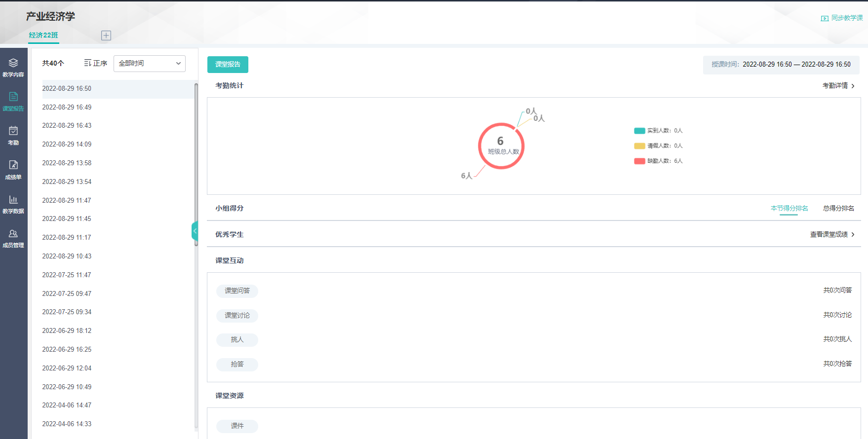Click the 实到人数 teal legend swatch

point(639,131)
